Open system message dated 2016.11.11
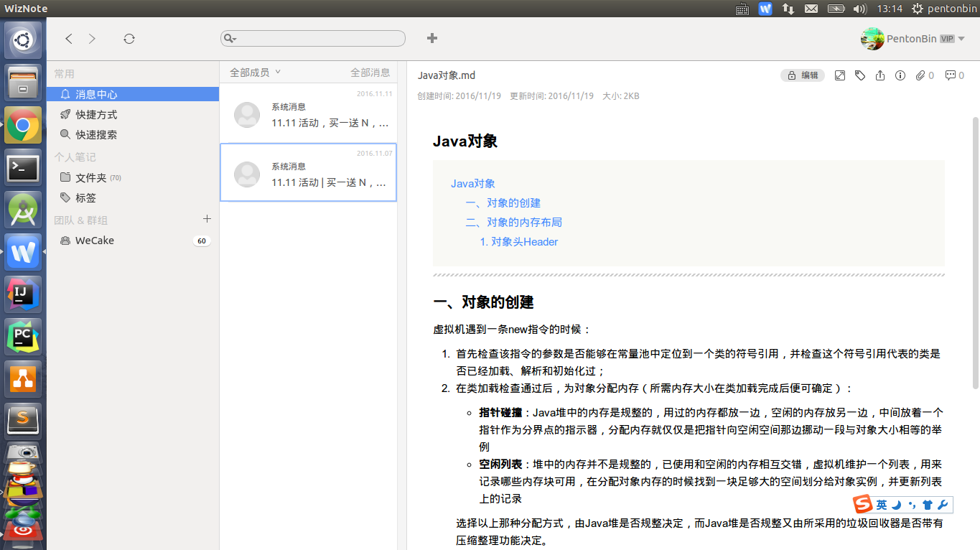This screenshot has width=980, height=550. tap(308, 113)
